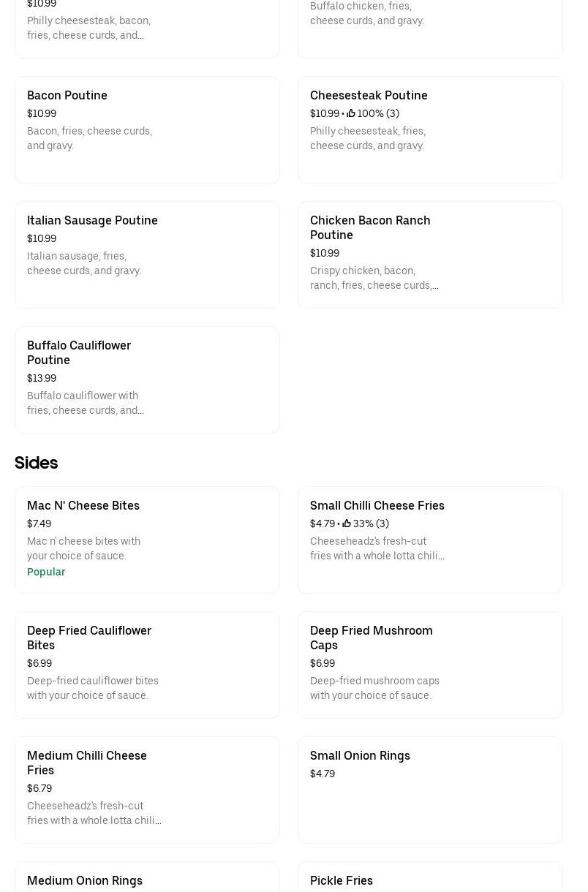This screenshot has width=588, height=892.
Task: Select Medium Onion Rings
Action: point(85,880)
